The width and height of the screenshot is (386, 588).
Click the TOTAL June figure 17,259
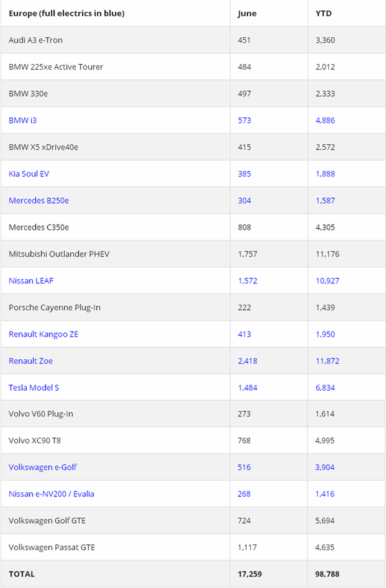click(250, 574)
